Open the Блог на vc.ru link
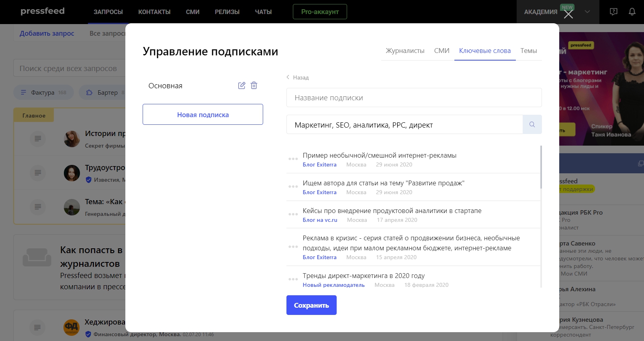The image size is (644, 341). 320,220
